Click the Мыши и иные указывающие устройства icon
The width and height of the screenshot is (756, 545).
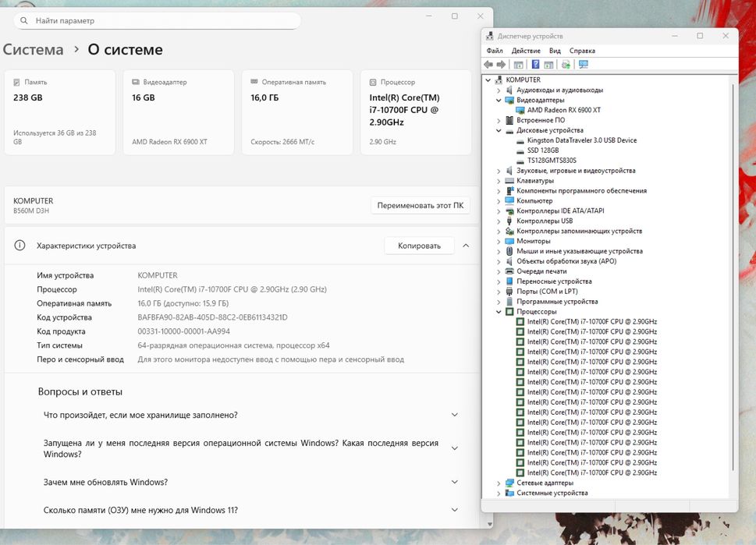click(x=509, y=251)
